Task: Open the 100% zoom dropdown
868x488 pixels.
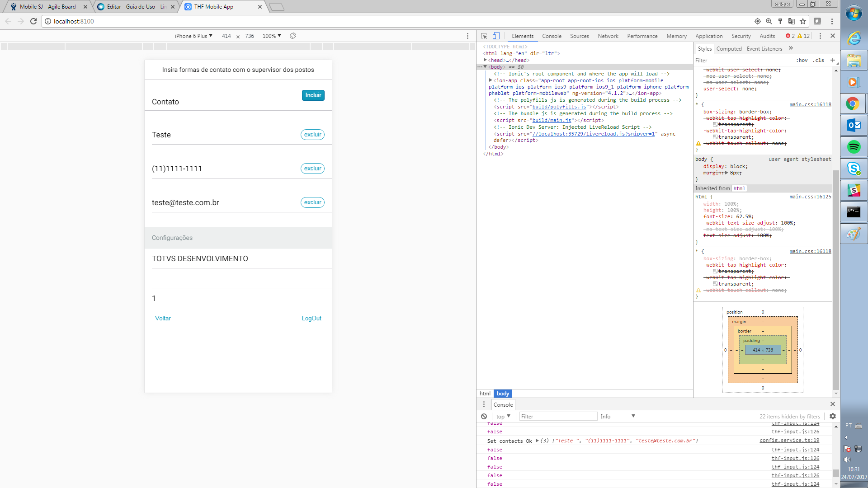Action: [x=272, y=36]
